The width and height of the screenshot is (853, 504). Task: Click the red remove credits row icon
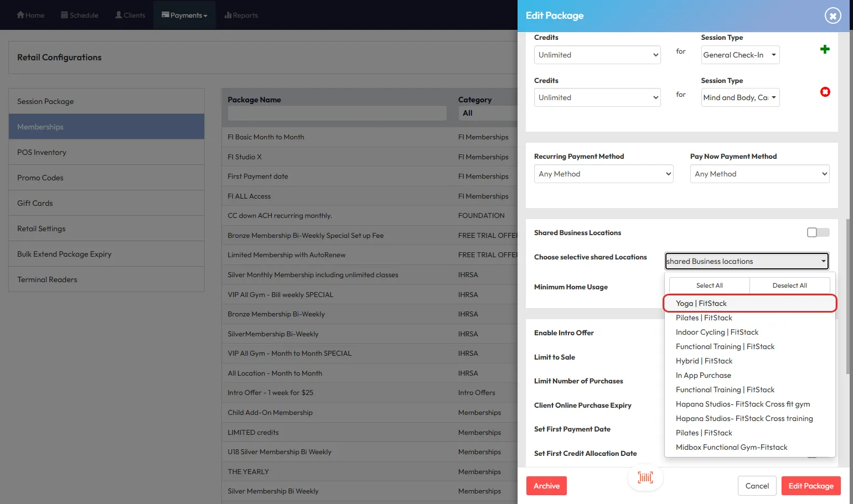coord(825,92)
